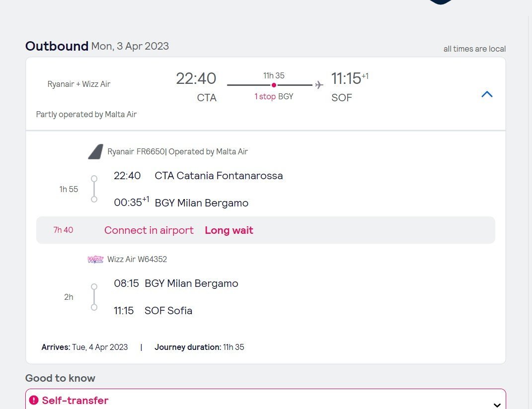Click the Sofia arrival timeline circle
The image size is (532, 409).
(94, 308)
